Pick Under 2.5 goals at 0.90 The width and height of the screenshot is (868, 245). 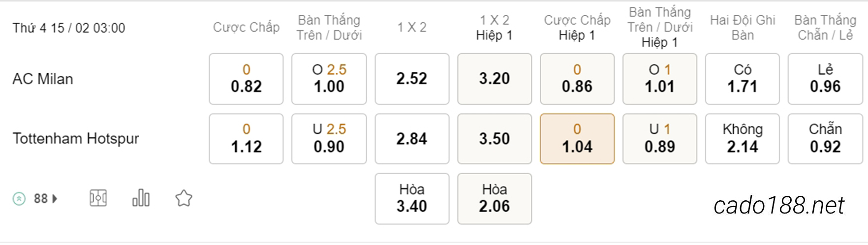[329, 139]
